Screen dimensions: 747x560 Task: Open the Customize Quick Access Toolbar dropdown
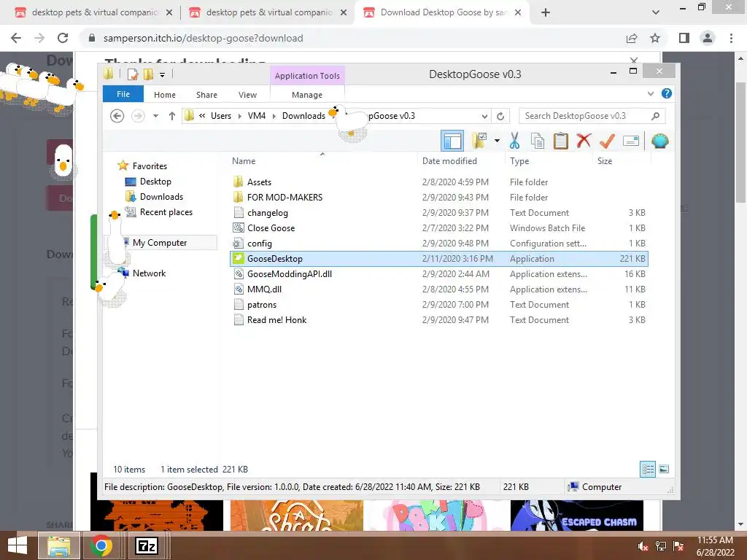click(163, 75)
